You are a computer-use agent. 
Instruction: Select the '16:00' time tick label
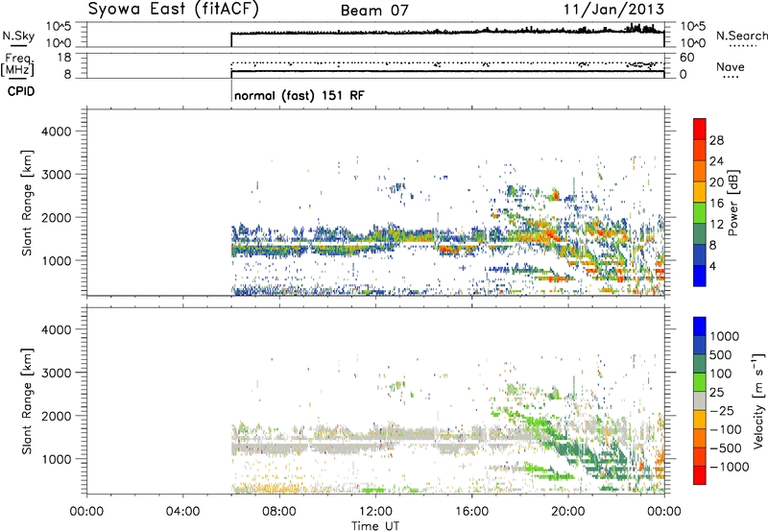coord(471,511)
